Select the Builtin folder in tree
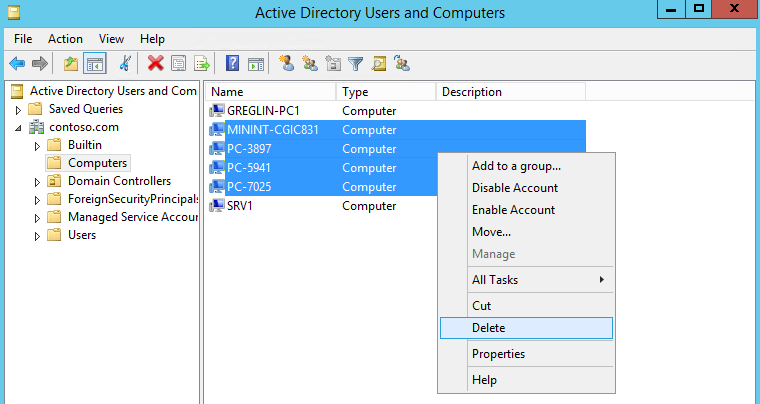The height and width of the screenshot is (404, 760). (84, 145)
